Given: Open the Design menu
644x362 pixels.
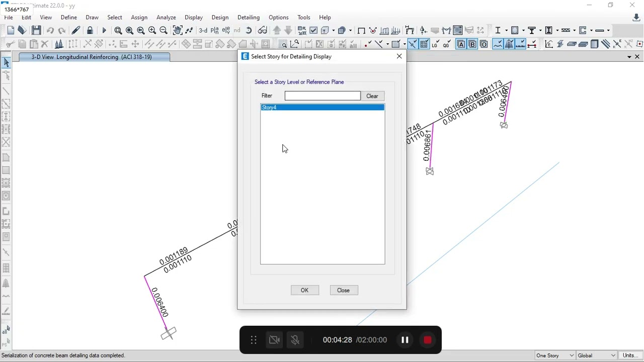Looking at the screenshot, I should pos(220,18).
